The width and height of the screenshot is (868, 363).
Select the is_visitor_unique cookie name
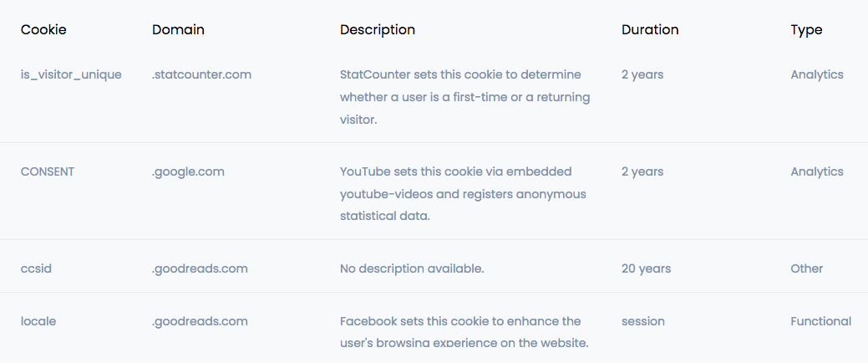[71, 74]
